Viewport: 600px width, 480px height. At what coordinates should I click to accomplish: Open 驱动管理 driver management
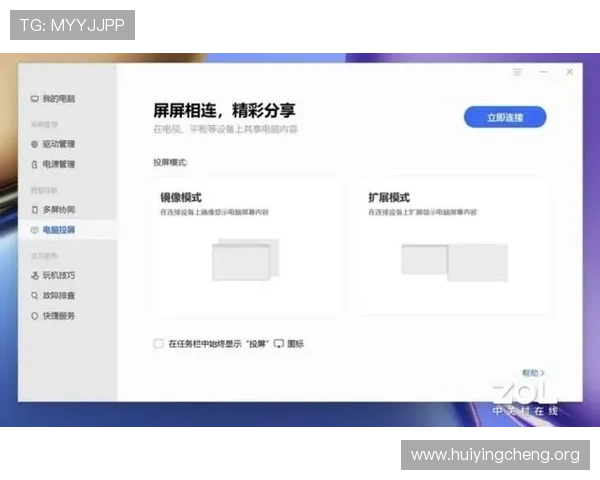pos(53,144)
